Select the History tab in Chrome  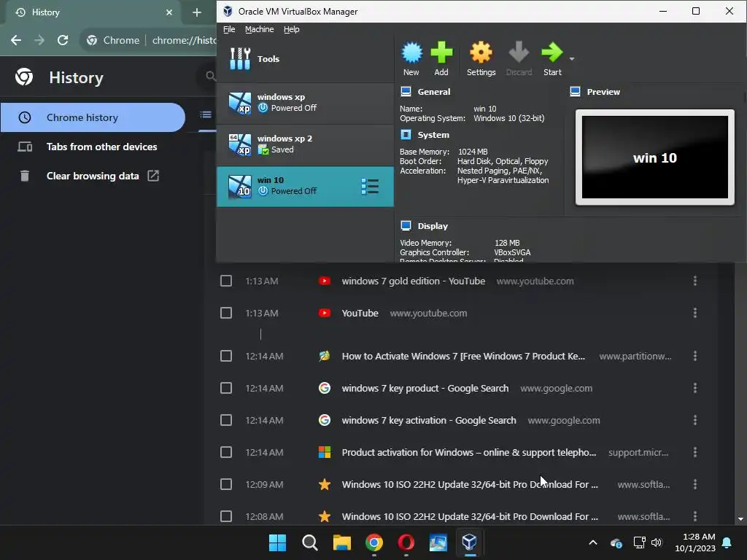point(93,12)
